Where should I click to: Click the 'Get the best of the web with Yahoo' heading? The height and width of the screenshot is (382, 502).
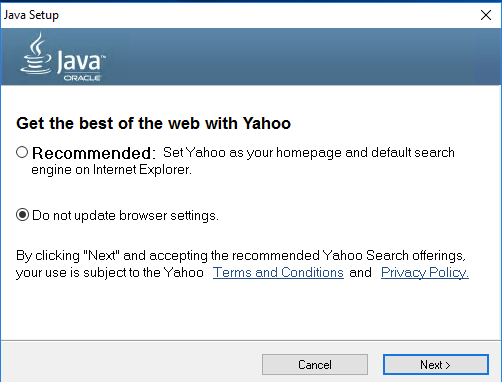[x=153, y=123]
